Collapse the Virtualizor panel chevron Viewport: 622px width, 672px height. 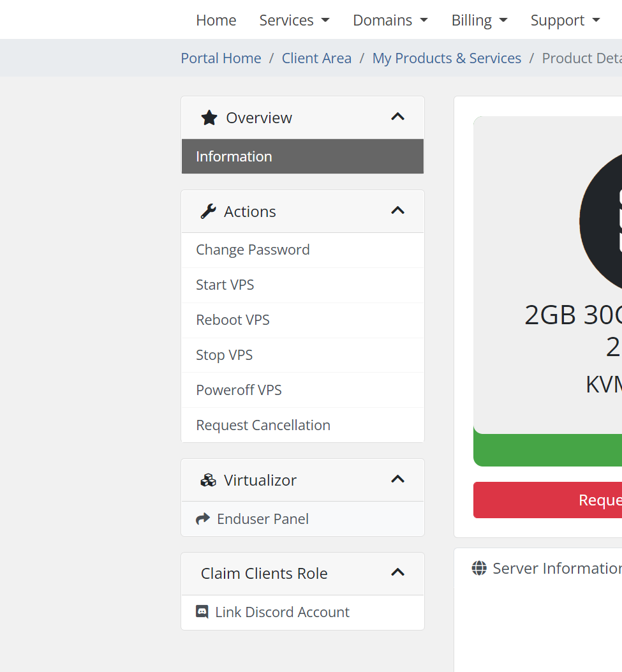coord(398,479)
